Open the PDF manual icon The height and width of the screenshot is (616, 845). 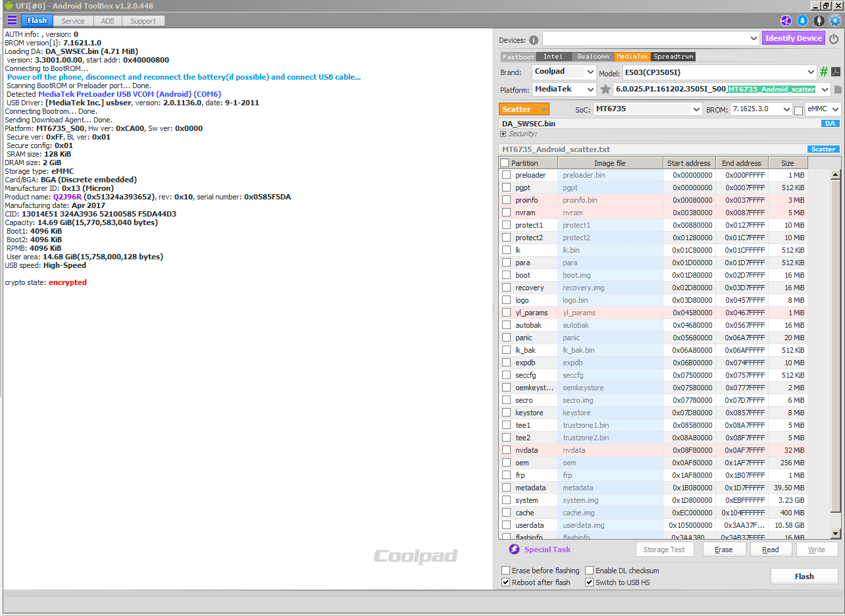[836, 72]
